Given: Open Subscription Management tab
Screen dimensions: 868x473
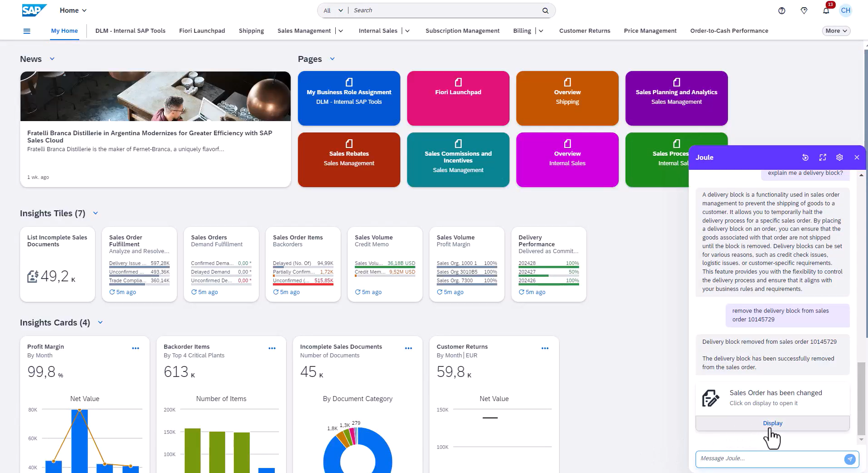Looking at the screenshot, I should pyautogui.click(x=463, y=31).
